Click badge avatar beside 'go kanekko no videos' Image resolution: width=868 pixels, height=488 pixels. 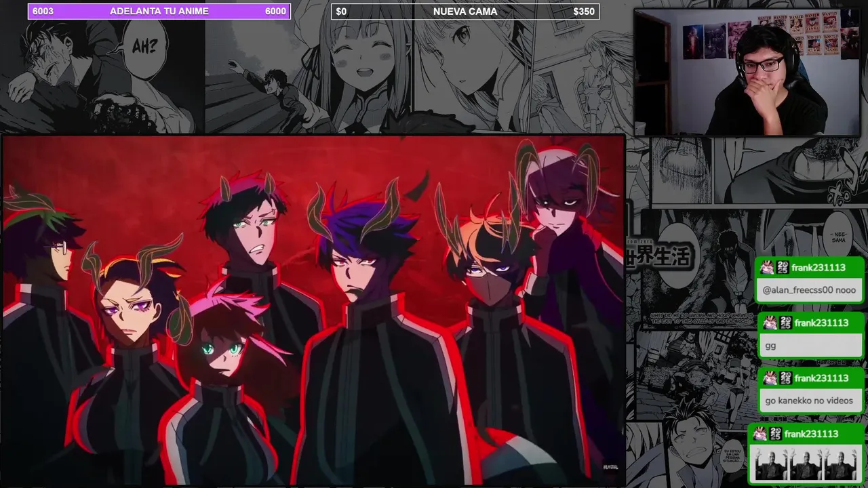[770, 378]
